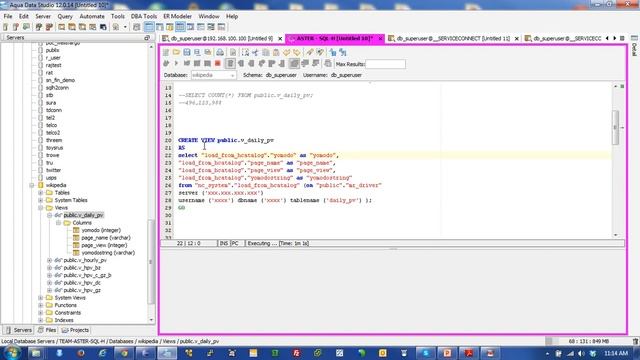Click the trash icon in the bottom status bar
640x360 pixels.
coord(635,341)
